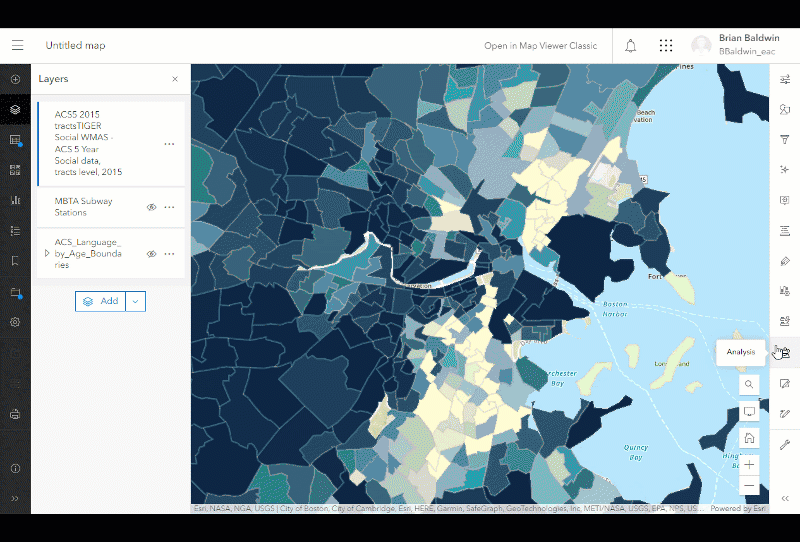Open the Tables icon in dark toolbar
Screen dimensions: 800x542
coord(15,140)
